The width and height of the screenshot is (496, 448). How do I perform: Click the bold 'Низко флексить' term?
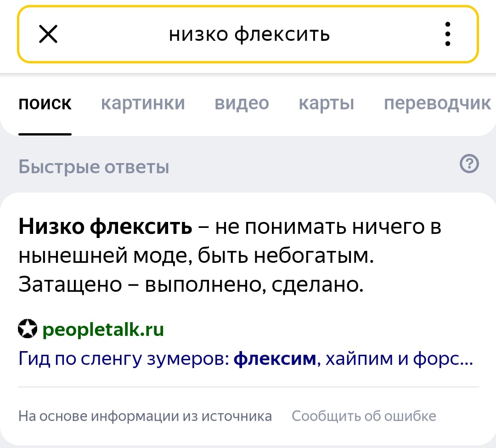pos(105,227)
